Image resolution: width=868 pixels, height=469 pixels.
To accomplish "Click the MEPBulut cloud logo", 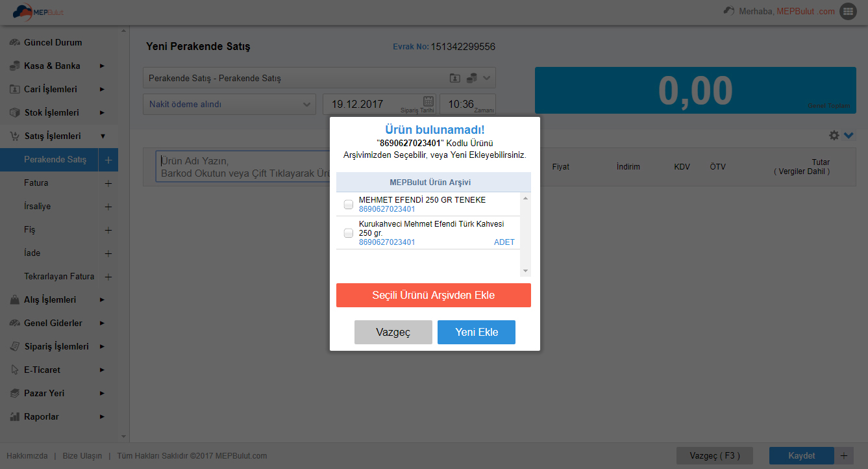I will click(x=38, y=12).
